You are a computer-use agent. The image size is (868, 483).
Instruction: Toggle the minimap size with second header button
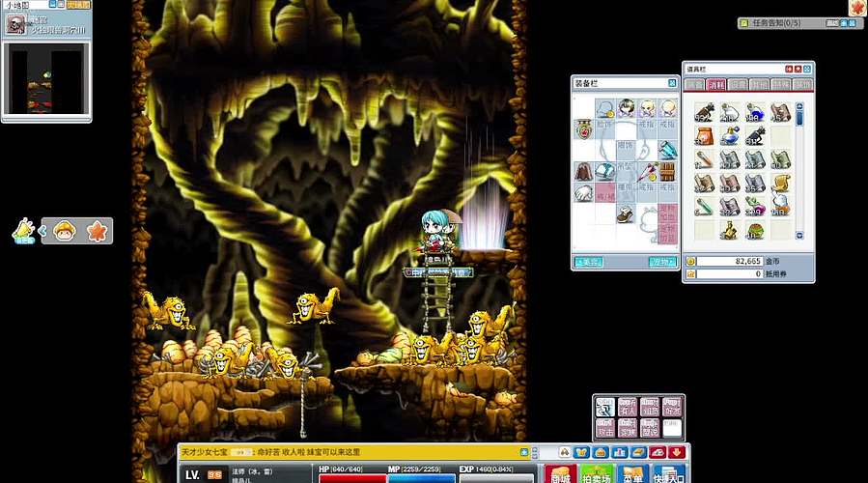[61, 5]
